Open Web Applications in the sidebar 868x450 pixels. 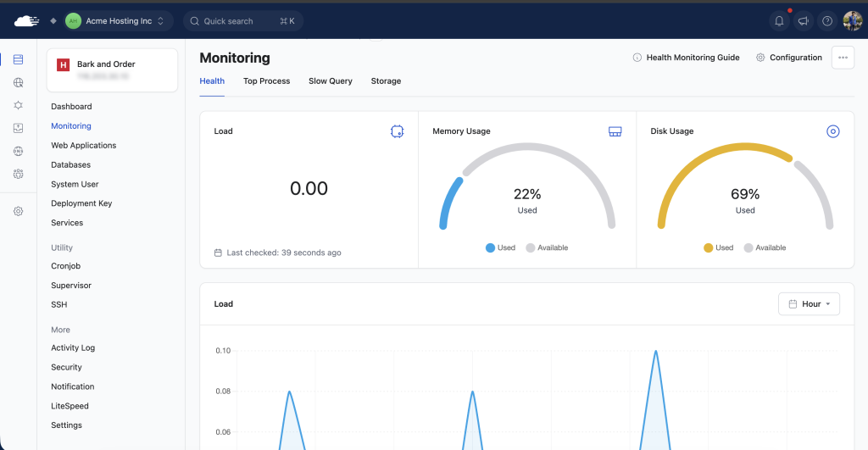point(84,145)
